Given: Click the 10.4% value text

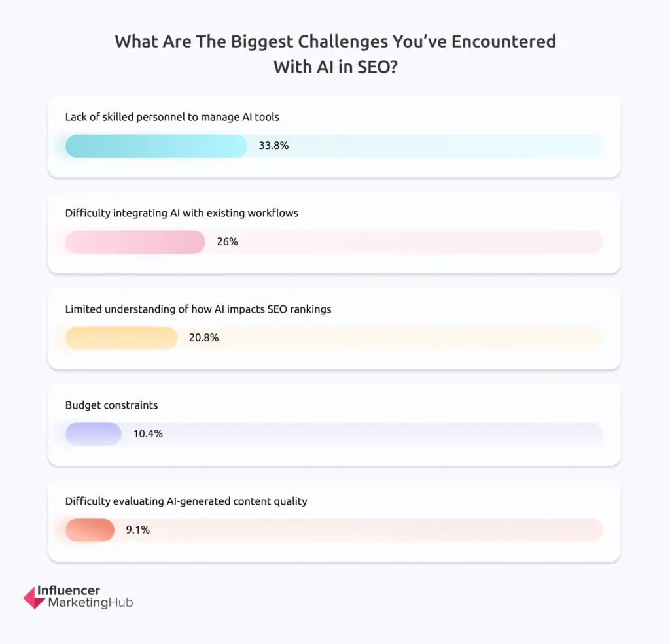Looking at the screenshot, I should click(x=148, y=434).
